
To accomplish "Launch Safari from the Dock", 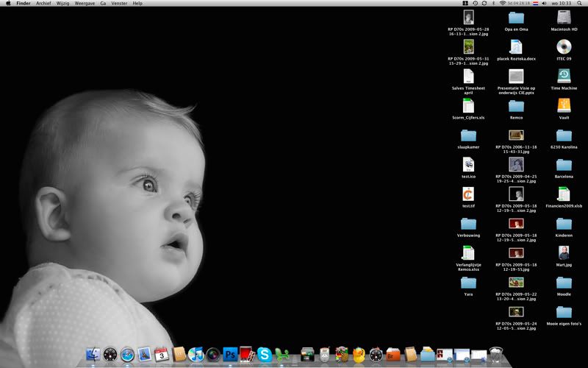I will click(x=127, y=355).
